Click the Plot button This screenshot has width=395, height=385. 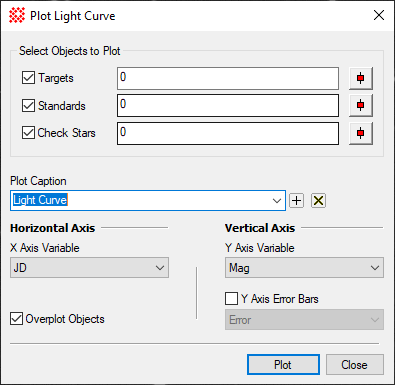coord(283,365)
